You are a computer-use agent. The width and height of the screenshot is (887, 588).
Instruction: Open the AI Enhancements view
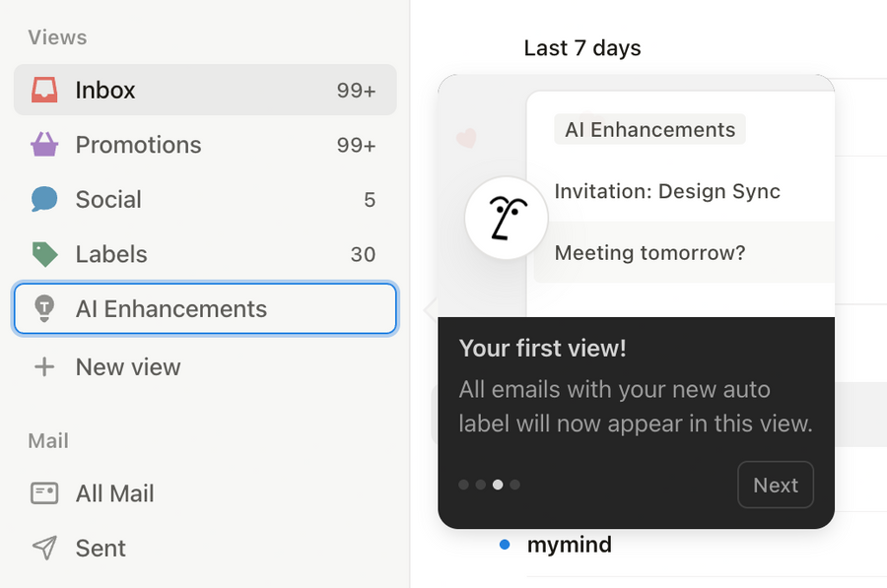(171, 308)
